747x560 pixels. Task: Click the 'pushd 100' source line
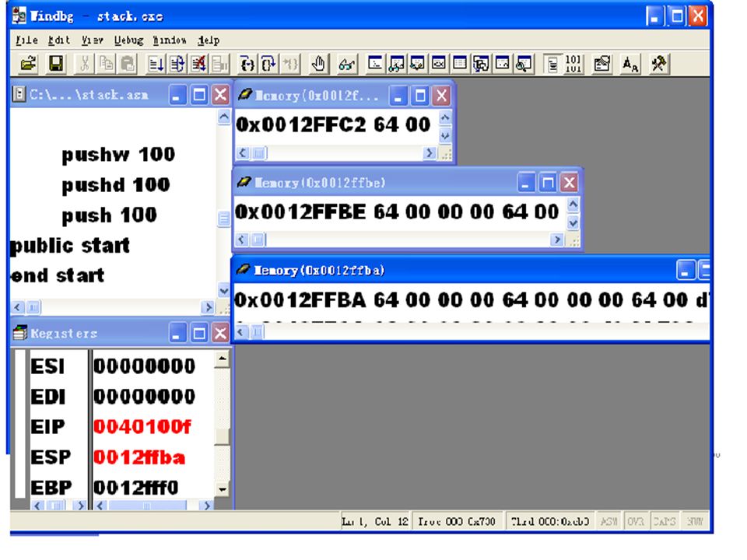(x=116, y=185)
